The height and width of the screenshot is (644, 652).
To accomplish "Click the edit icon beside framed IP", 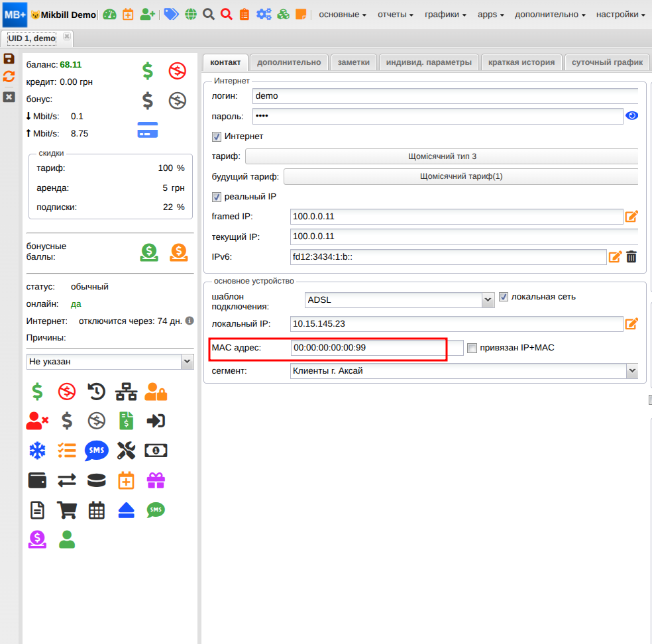I will coord(631,216).
